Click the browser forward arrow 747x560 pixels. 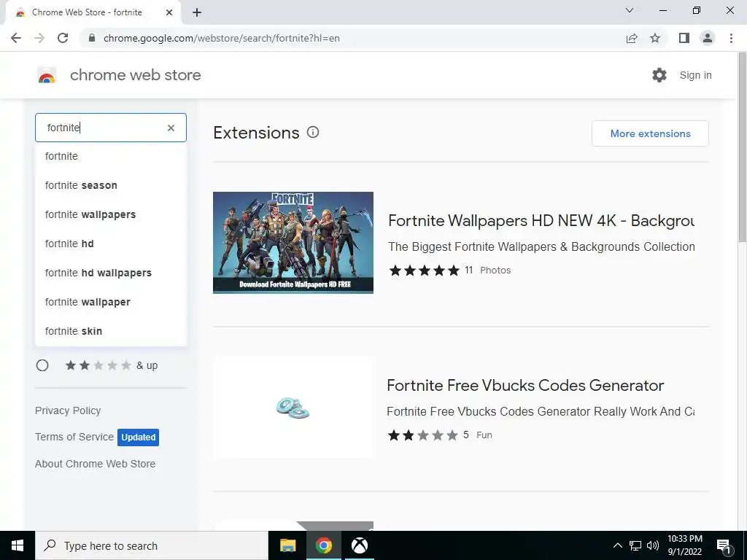pos(39,38)
